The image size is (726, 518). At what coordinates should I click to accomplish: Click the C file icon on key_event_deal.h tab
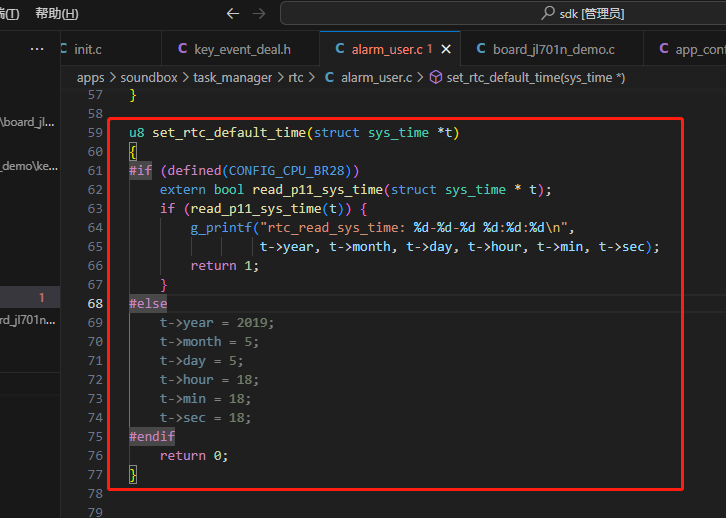[x=183, y=49]
